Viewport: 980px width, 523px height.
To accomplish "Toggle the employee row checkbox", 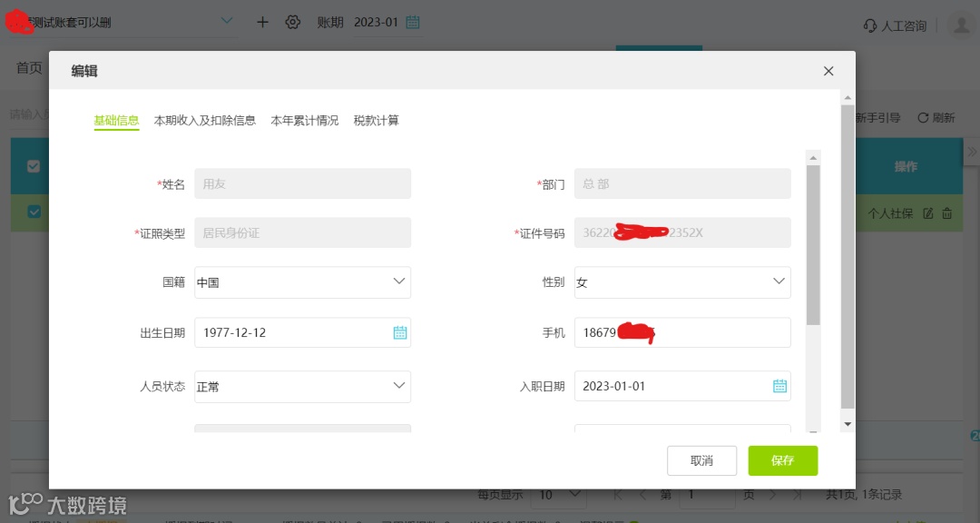I will coord(34,212).
